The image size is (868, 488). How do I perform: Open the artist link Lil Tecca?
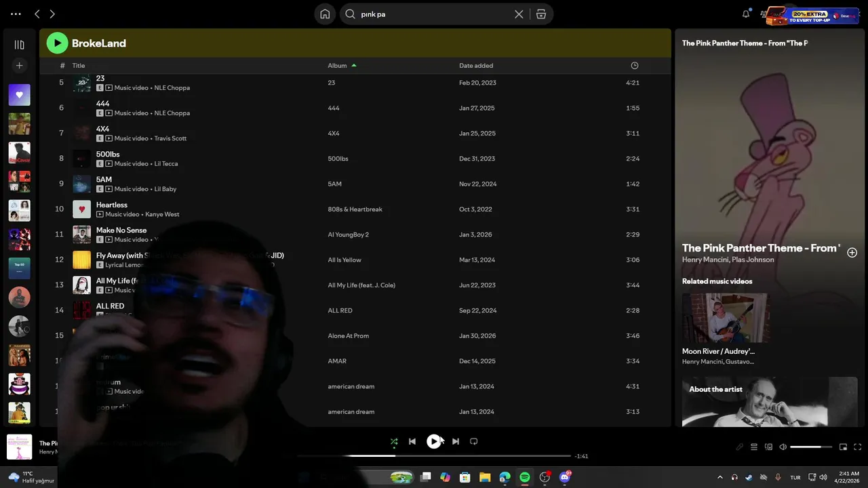click(x=167, y=163)
